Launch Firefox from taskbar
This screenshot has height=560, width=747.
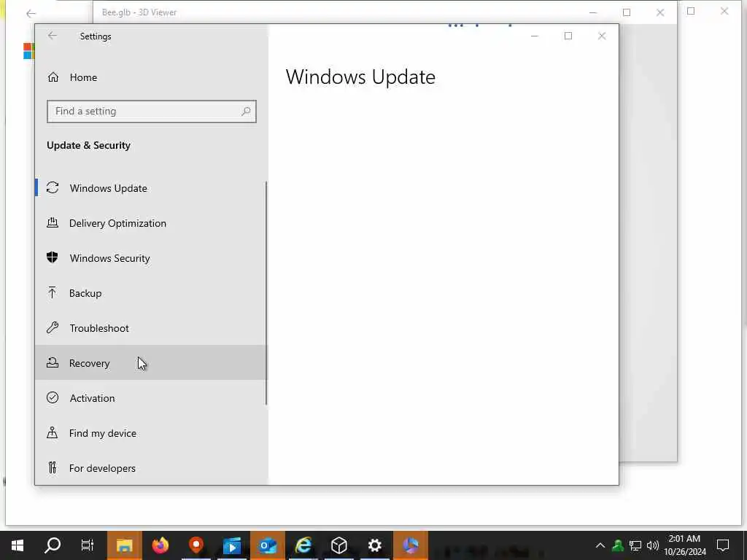(x=160, y=545)
